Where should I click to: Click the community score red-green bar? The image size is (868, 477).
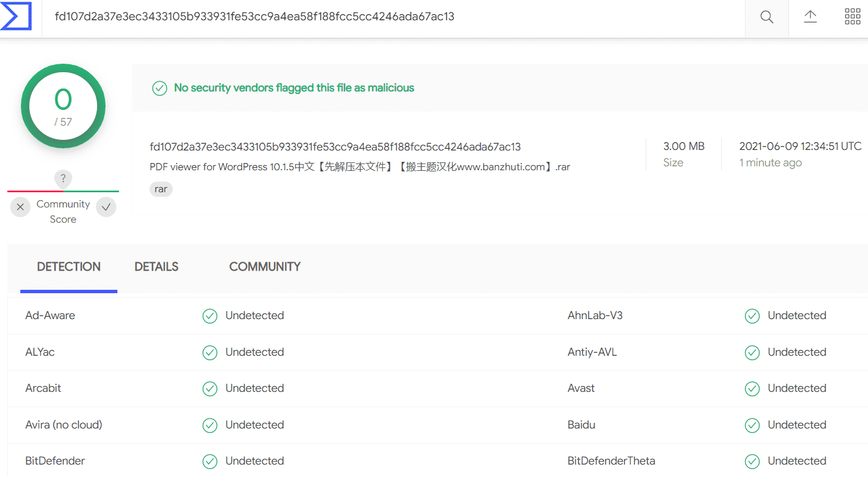pos(63,191)
